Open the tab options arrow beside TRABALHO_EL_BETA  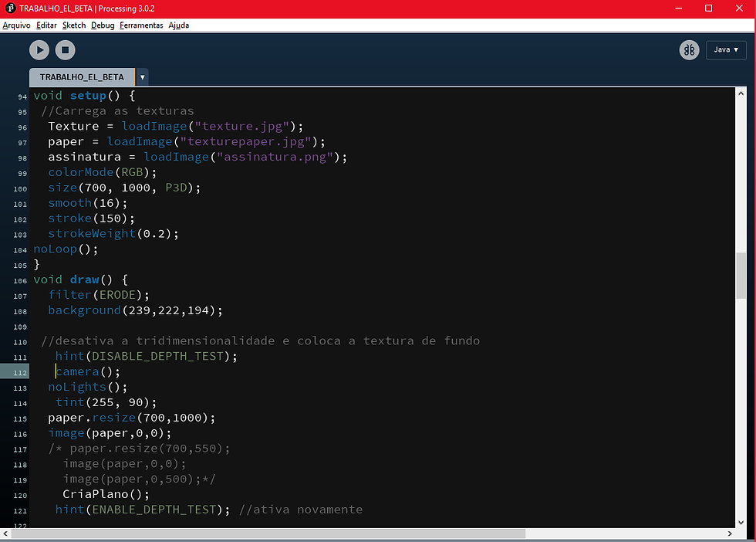coord(142,77)
